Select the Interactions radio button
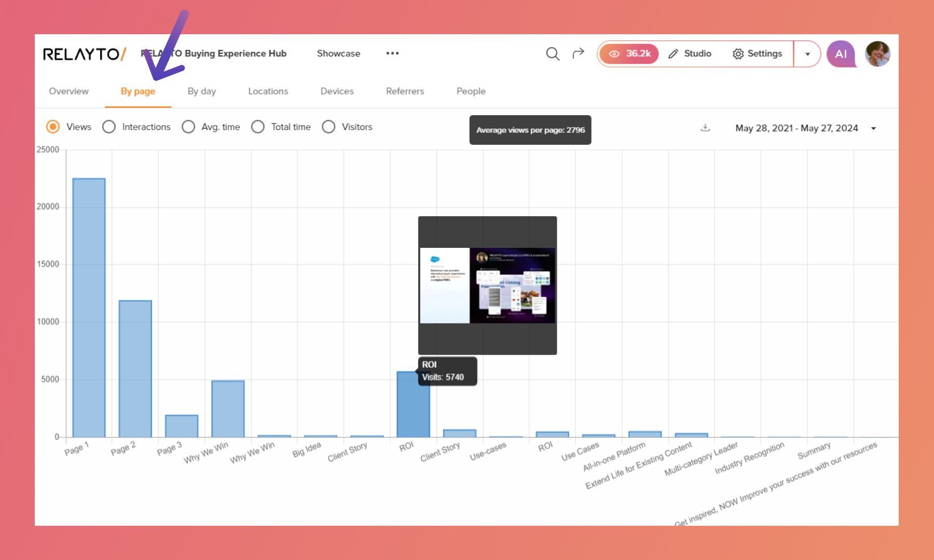 109,127
